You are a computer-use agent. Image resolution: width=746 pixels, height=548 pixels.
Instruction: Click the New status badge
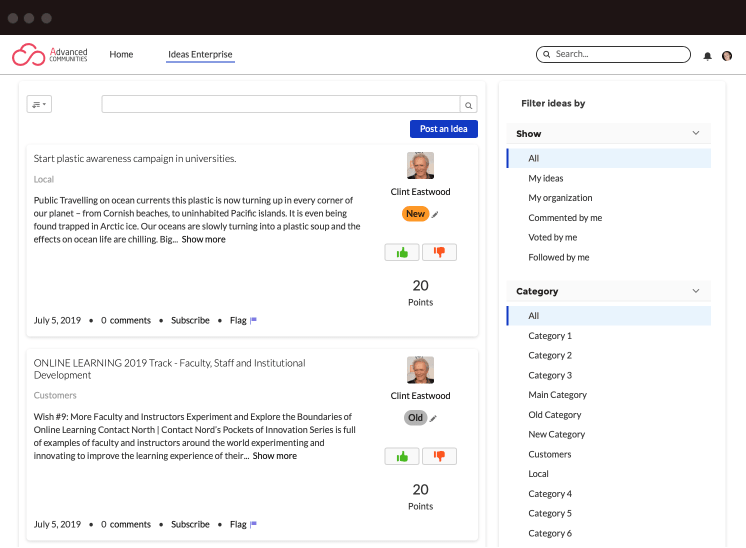click(415, 214)
